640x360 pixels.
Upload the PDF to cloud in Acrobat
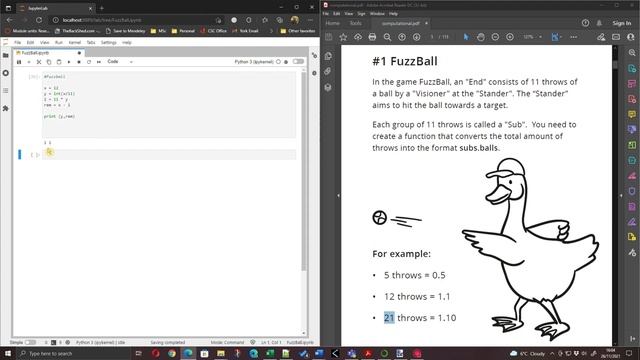click(x=358, y=37)
